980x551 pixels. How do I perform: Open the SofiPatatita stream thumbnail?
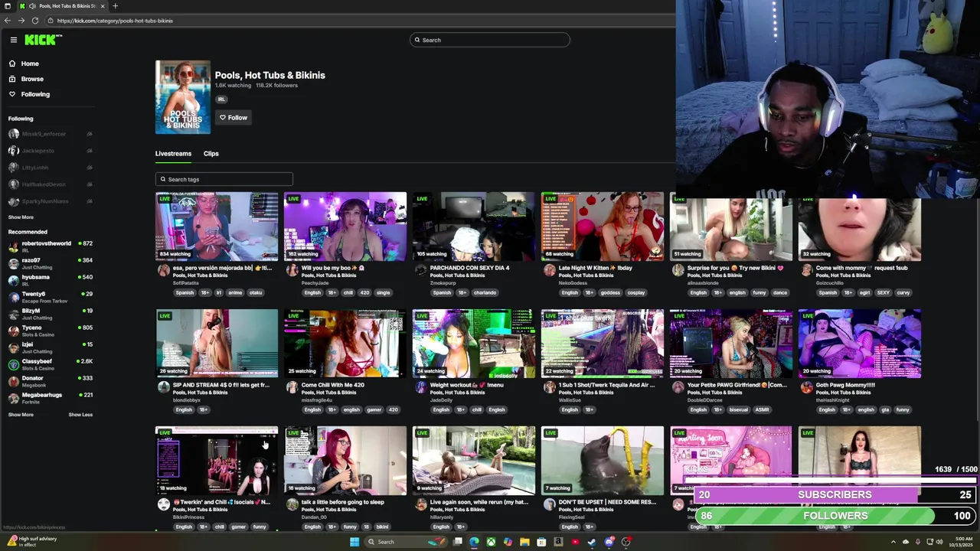pyautogui.click(x=217, y=227)
